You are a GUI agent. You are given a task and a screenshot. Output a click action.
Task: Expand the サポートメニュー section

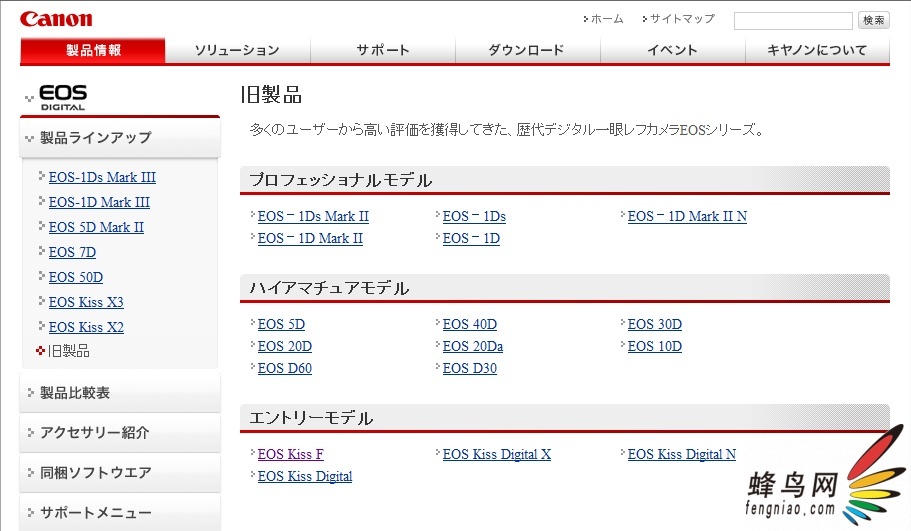[120, 513]
